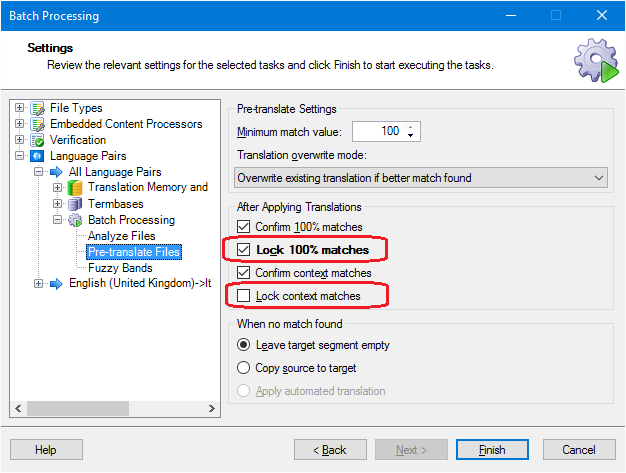This screenshot has width=626, height=473.
Task: Select Fuzzy Bands in the tree
Action: click(x=120, y=268)
